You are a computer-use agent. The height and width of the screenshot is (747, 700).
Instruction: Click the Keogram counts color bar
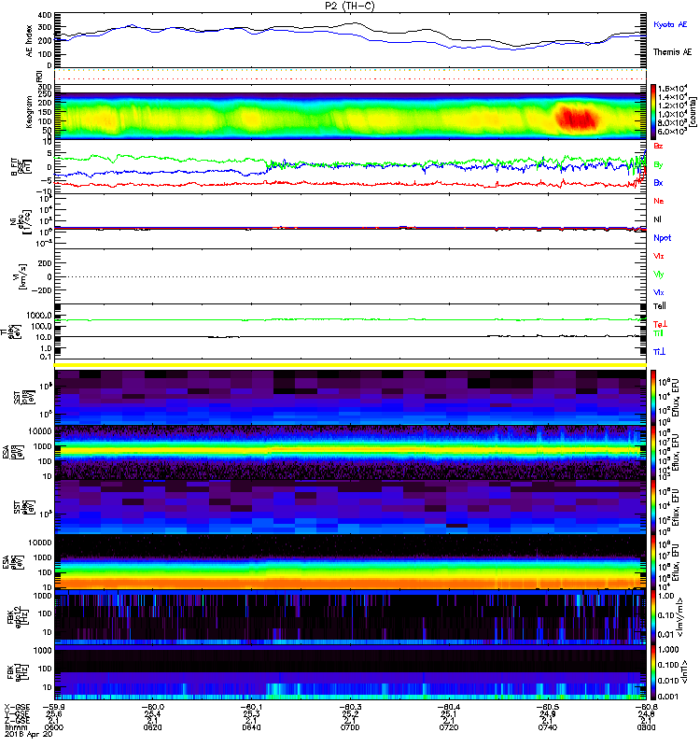pos(653,112)
